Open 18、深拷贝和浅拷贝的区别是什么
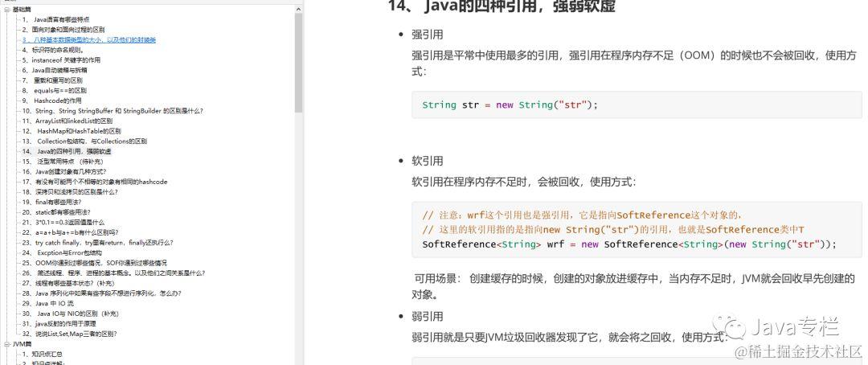Screen dimensions: 868x365 point(70,192)
